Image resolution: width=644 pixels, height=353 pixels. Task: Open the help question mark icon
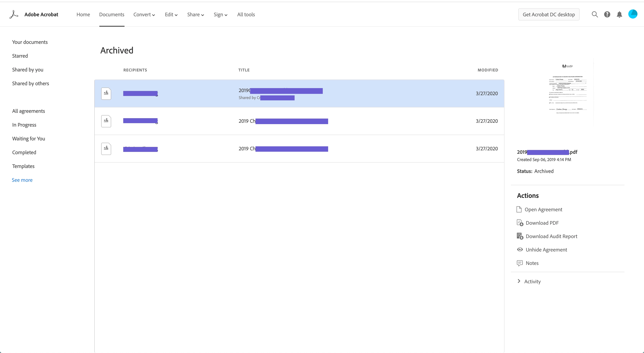(x=607, y=15)
